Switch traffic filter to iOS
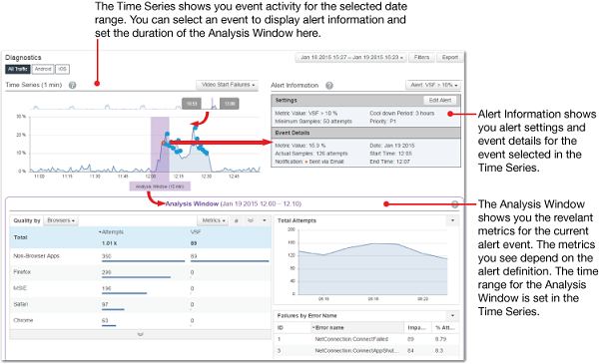Screen dimensions: 602x364 62,69
